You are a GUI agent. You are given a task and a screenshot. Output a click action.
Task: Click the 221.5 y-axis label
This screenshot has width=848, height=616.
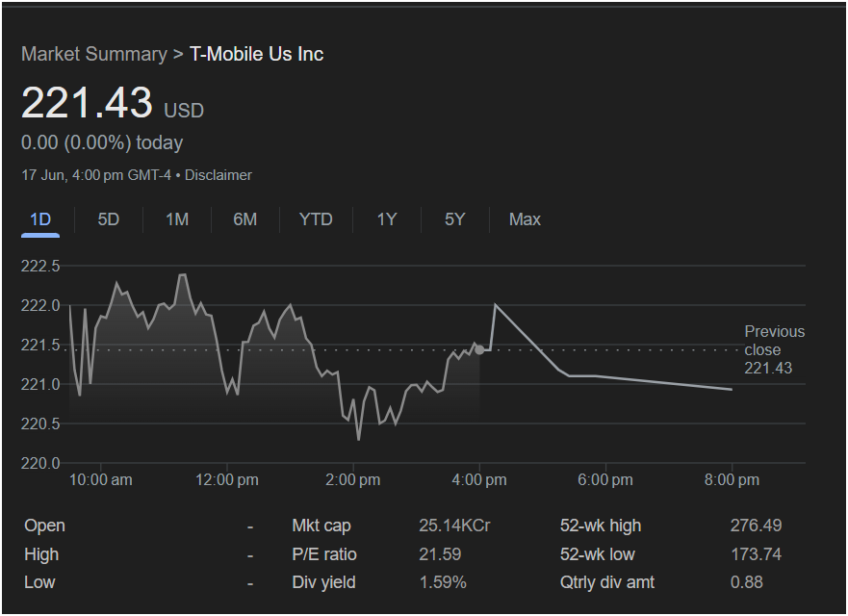tap(40, 345)
